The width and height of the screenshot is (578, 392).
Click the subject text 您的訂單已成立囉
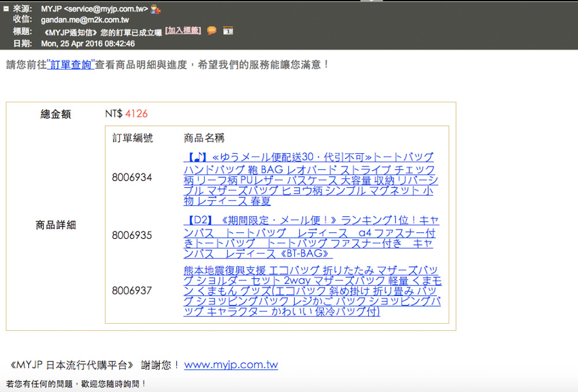131,32
